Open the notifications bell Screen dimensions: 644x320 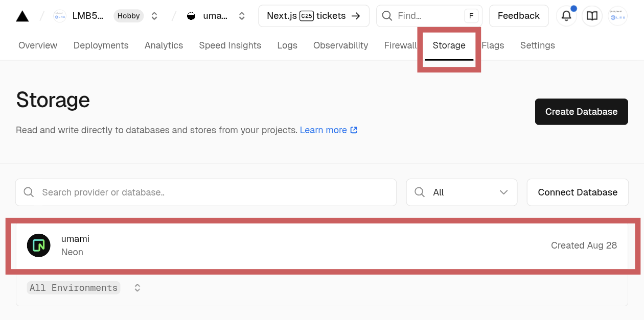566,16
